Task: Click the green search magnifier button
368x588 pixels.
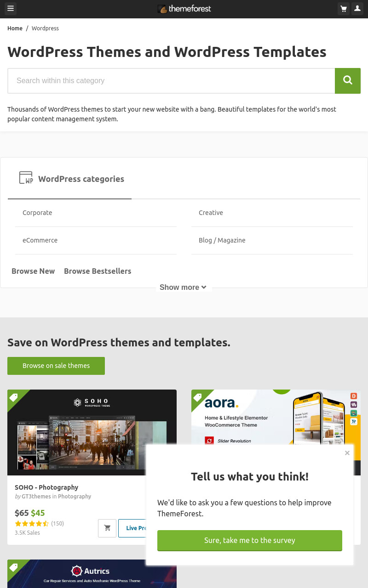Action: [x=348, y=81]
